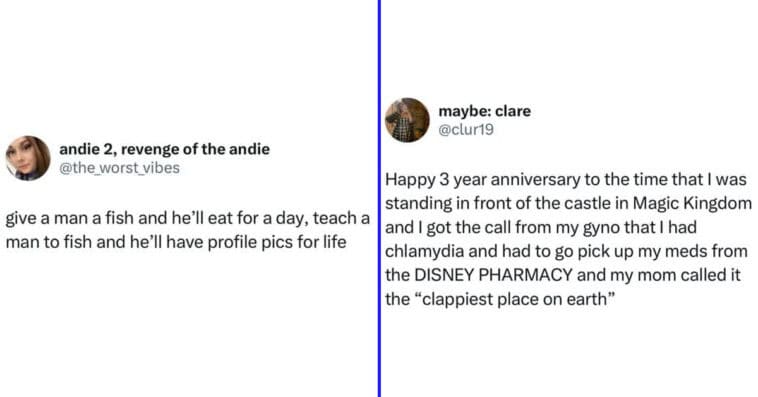The image size is (758, 397).
Task: Open the @the_worst_vibes handle
Action: (119, 168)
